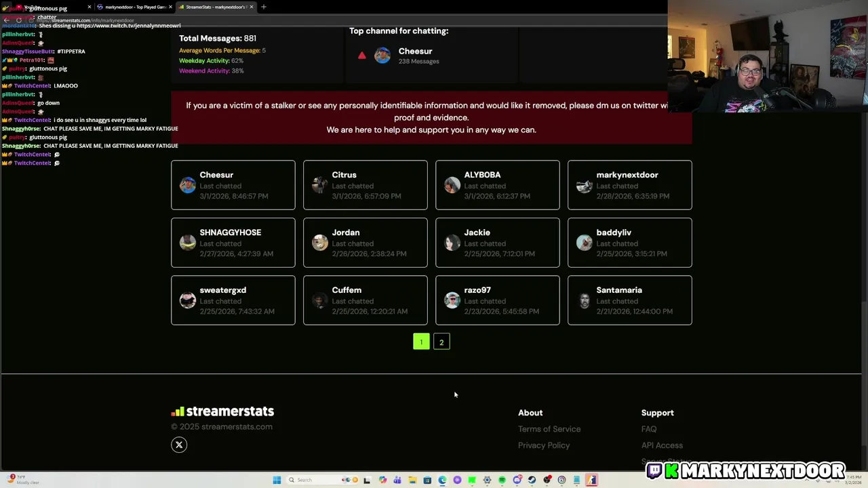
Task: Open the Citrus channel card
Action: coord(366,185)
